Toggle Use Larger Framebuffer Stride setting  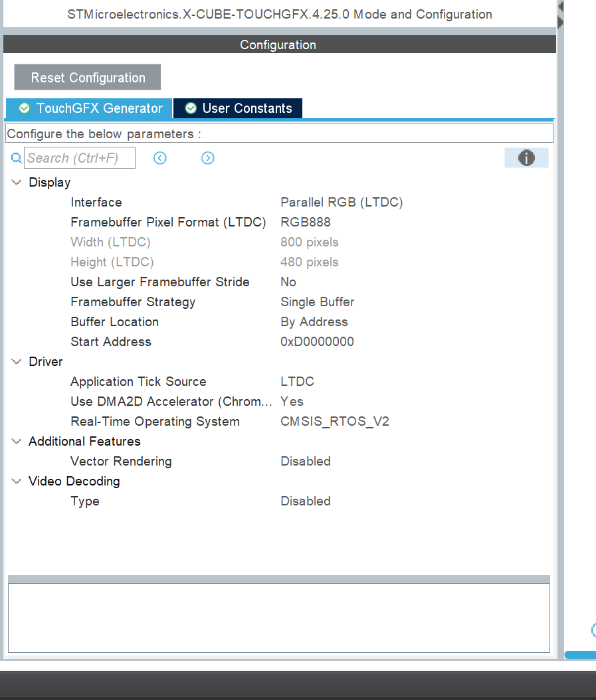[288, 282]
